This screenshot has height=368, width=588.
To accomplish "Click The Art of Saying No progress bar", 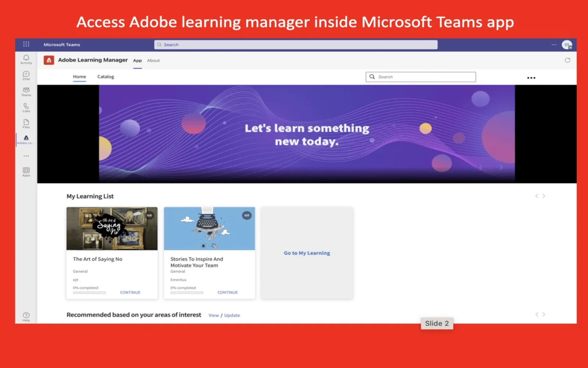I will coord(89,293).
